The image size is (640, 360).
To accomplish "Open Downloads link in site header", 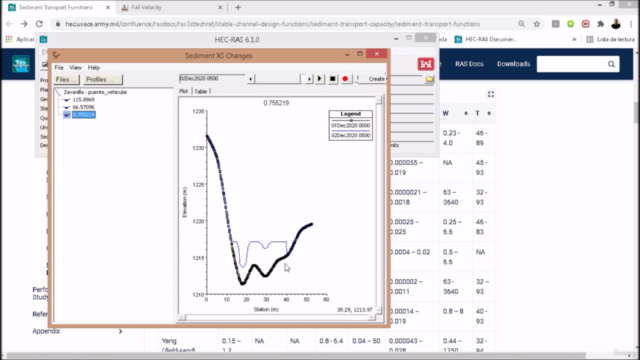I will 513,64.
